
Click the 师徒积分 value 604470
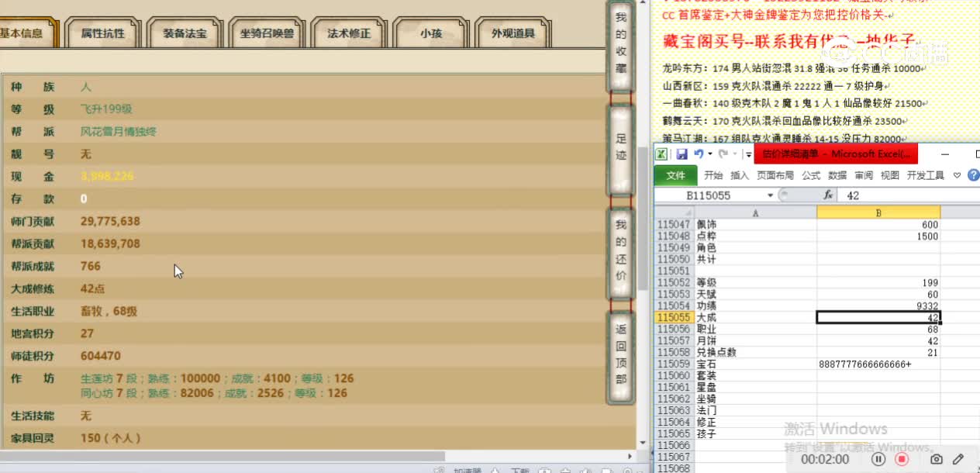101,356
